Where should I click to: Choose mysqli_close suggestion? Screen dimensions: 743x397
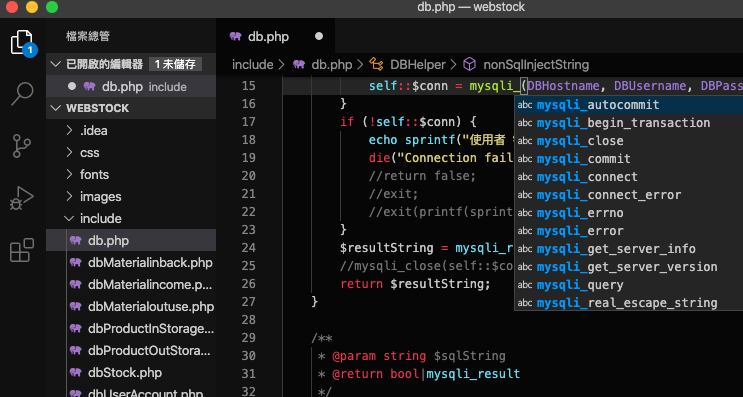coord(629,141)
